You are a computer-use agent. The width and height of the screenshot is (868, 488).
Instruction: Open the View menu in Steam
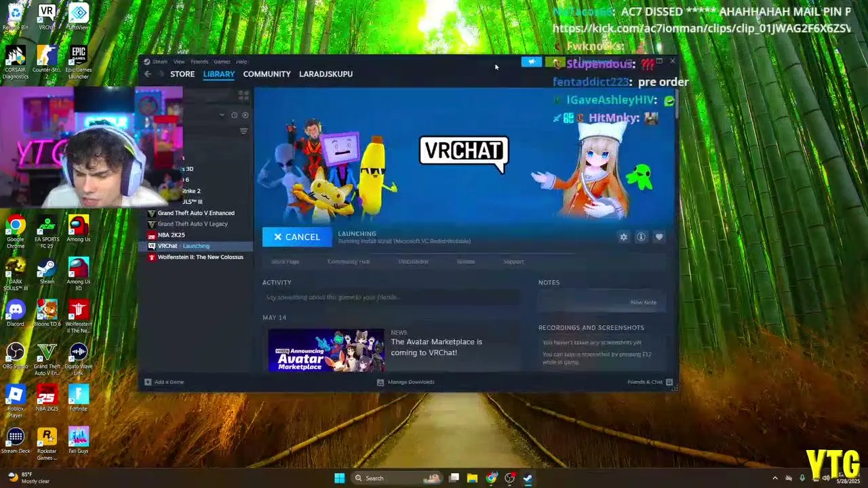pos(179,62)
